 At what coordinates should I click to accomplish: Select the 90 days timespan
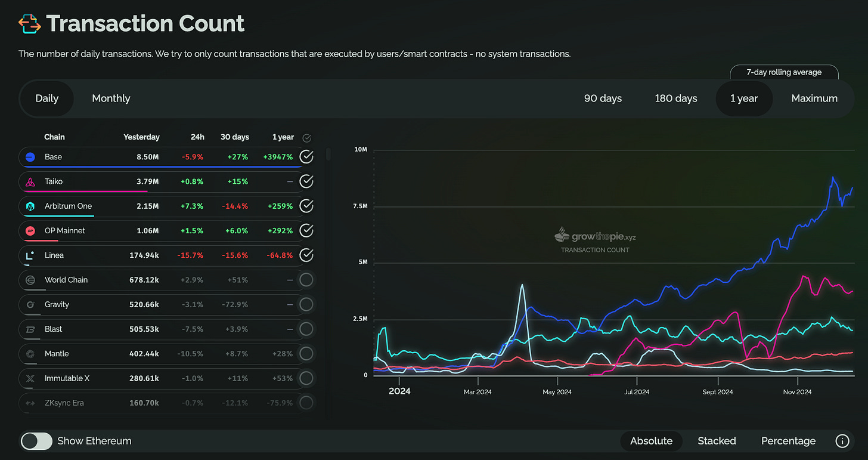click(x=603, y=98)
